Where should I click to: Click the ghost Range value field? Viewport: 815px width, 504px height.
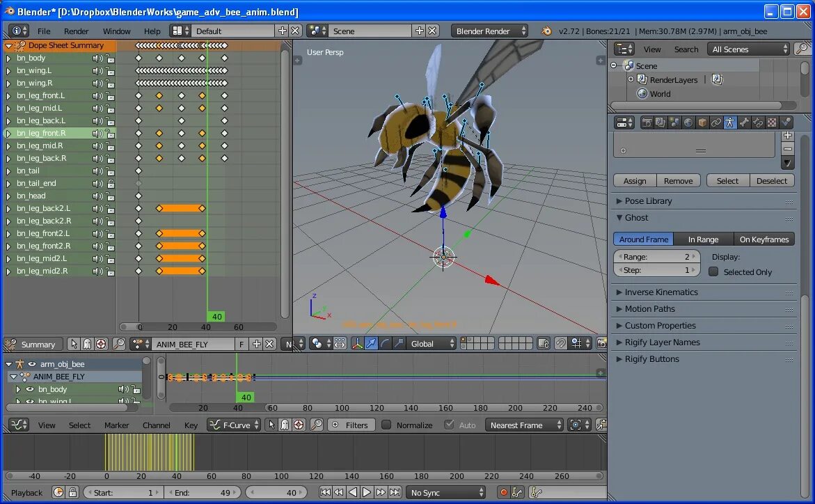[x=657, y=256]
